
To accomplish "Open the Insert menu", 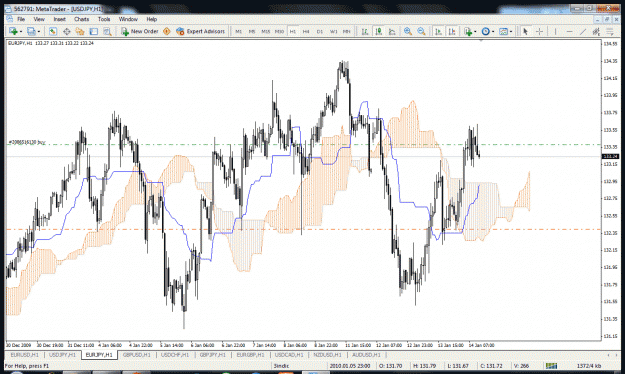I will pyautogui.click(x=59, y=19).
